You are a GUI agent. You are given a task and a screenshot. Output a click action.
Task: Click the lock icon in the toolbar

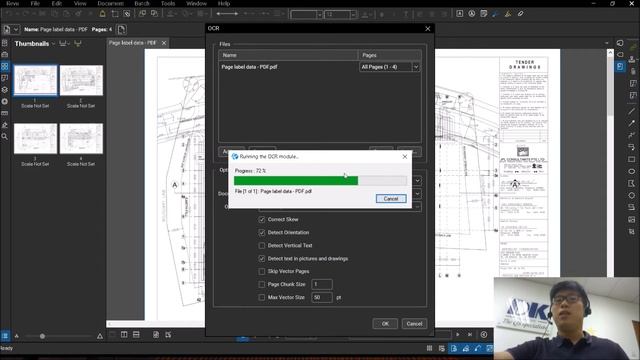[x=102, y=14]
